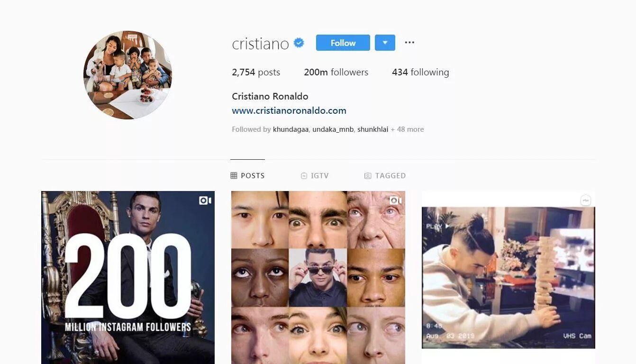
Task: View the 200m followers list
Action: 336,73
